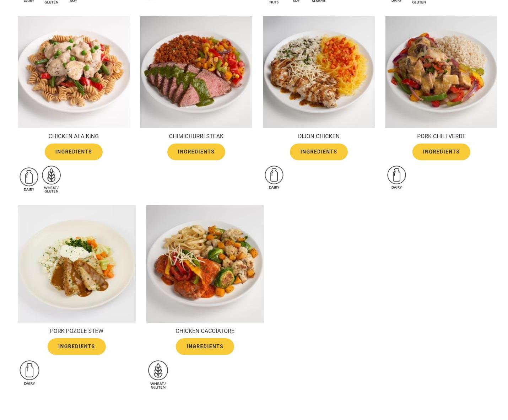Click the Dairy icon under Chicken Ala King
The width and height of the screenshot is (508, 420).
(29, 179)
